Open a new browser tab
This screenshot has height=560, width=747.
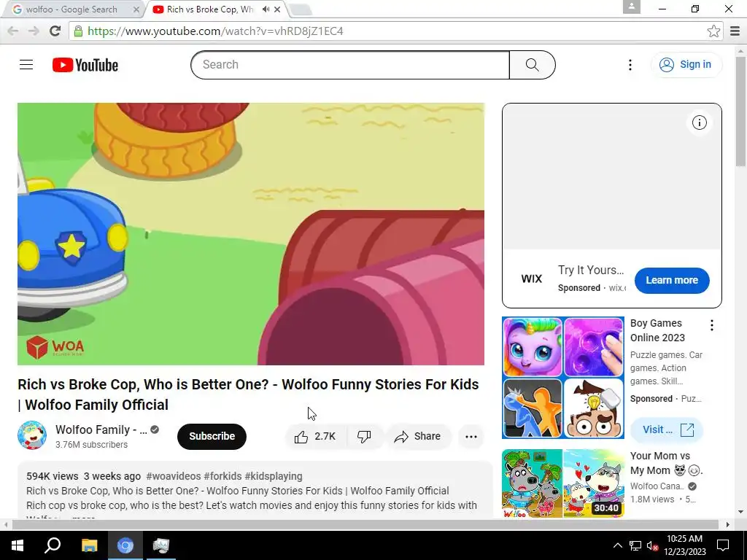pos(300,9)
